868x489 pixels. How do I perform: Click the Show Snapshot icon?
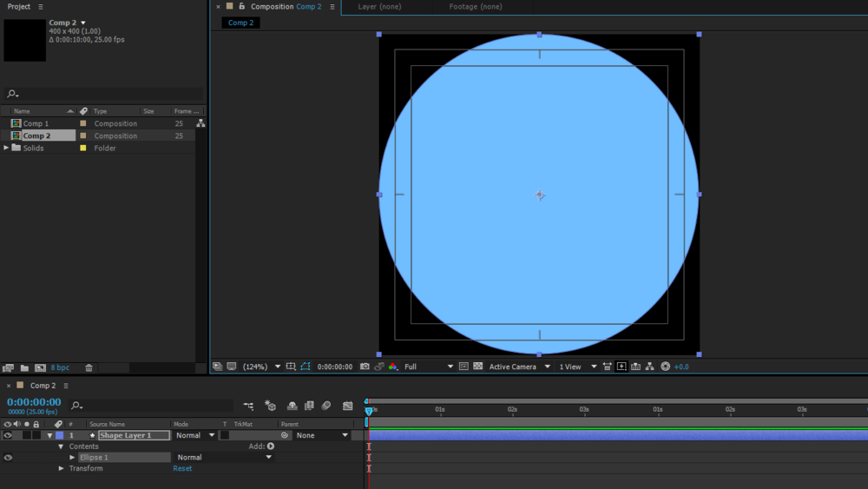379,367
